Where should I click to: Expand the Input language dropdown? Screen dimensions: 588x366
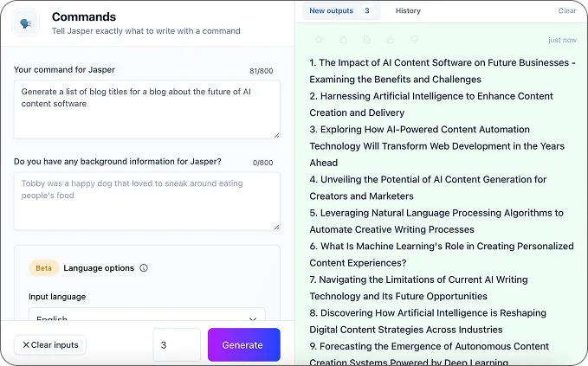click(147, 315)
